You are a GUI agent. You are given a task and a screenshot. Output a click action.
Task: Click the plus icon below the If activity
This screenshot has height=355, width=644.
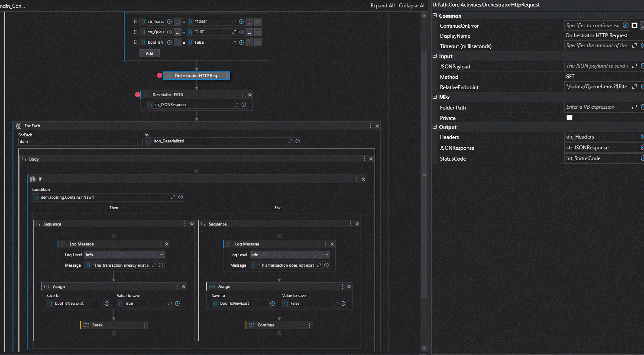(196, 171)
